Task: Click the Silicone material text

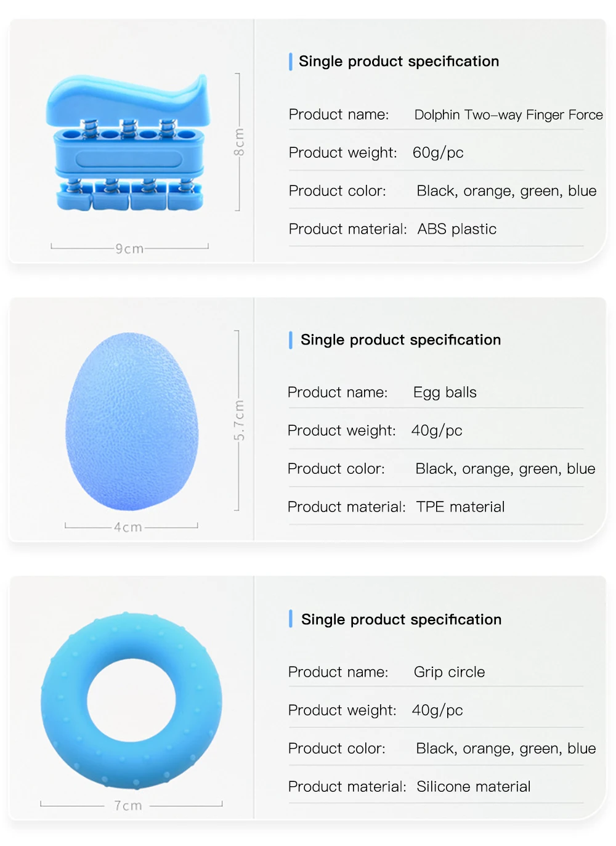Action: [x=473, y=787]
